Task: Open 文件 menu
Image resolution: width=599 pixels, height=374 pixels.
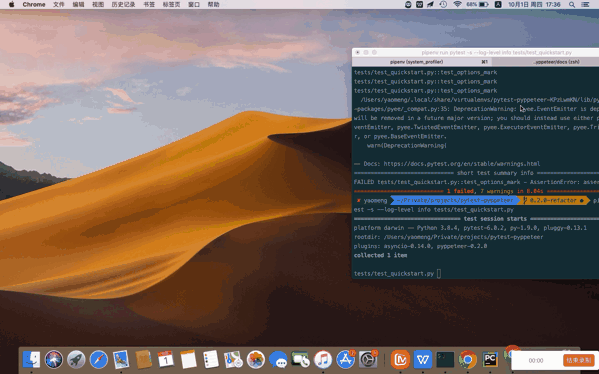Action: (58, 5)
